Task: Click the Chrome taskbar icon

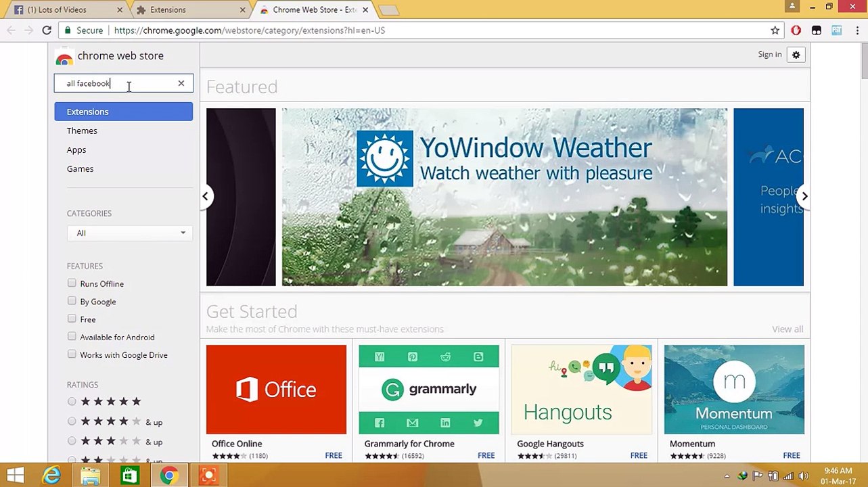Action: coord(168,476)
